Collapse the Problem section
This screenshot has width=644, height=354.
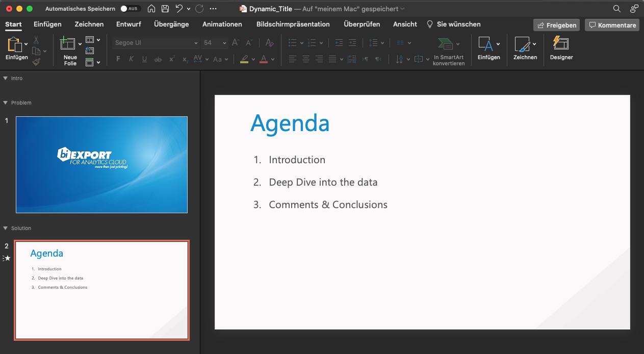(x=5, y=103)
